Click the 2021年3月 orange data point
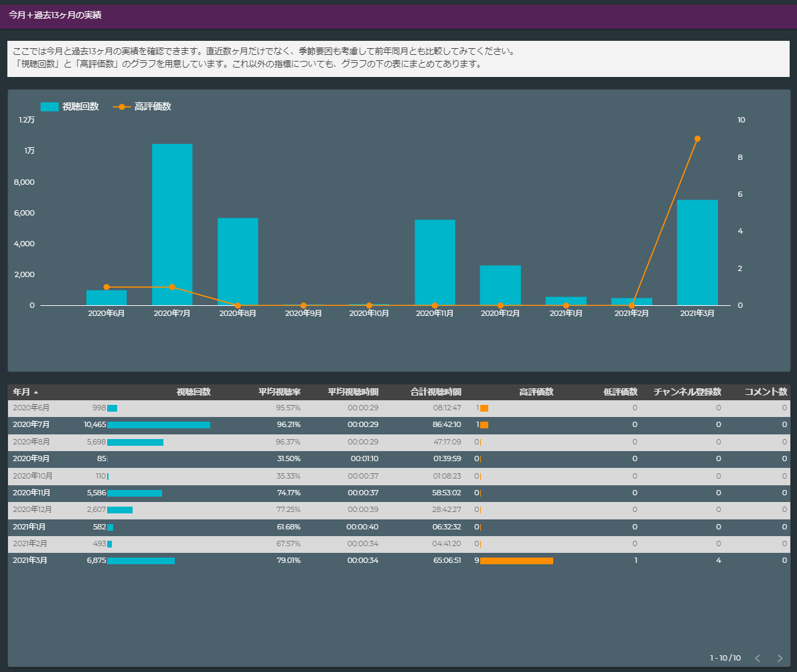Screen dimensions: 797x672 697,139
